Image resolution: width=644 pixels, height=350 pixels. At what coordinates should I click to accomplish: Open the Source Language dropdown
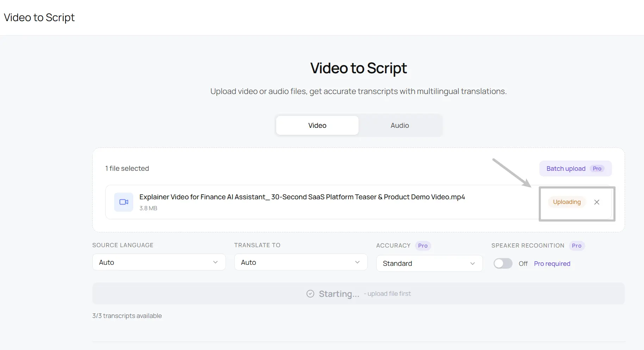click(159, 262)
